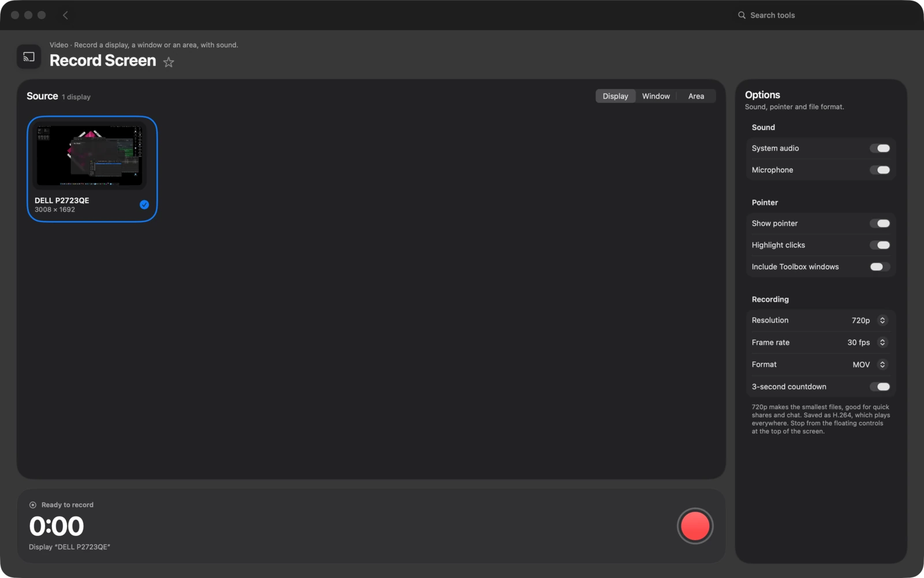Start recording with the red button
The height and width of the screenshot is (578, 924).
pos(695,526)
